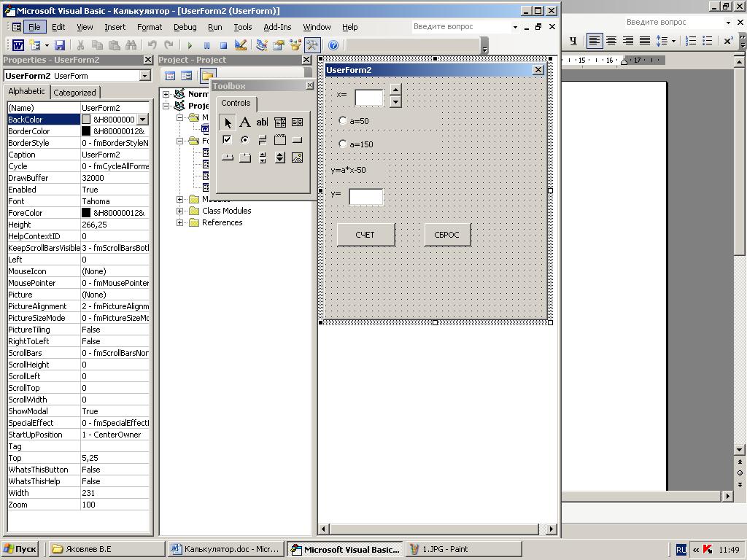This screenshot has width=747, height=560.
Task: Open the Insert UserForm dropdown arrow
Action: pos(47,46)
